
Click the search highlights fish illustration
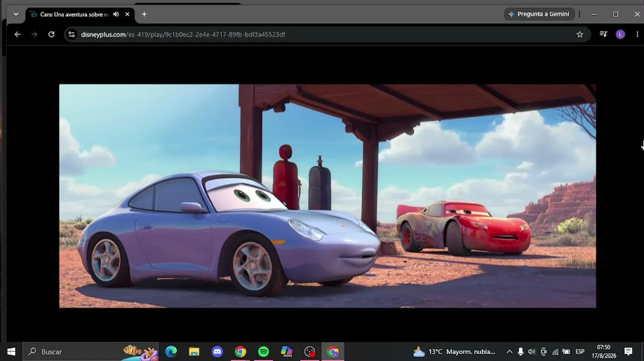pyautogui.click(x=140, y=351)
